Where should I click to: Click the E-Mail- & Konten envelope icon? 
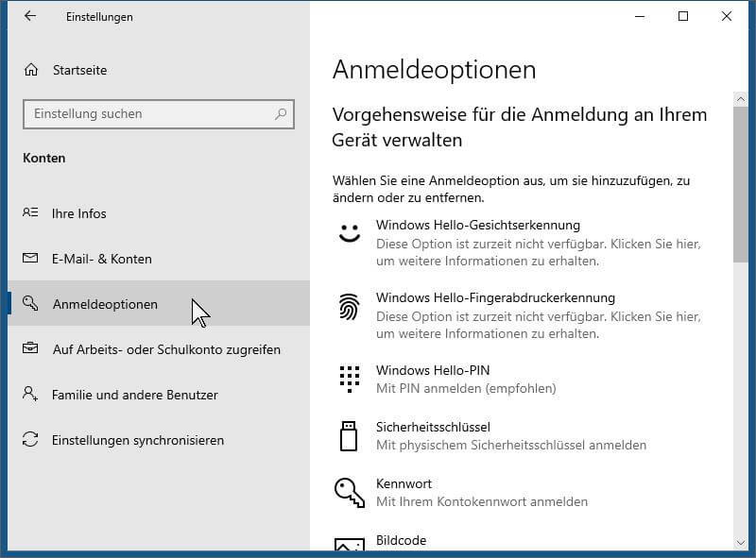pos(30,259)
